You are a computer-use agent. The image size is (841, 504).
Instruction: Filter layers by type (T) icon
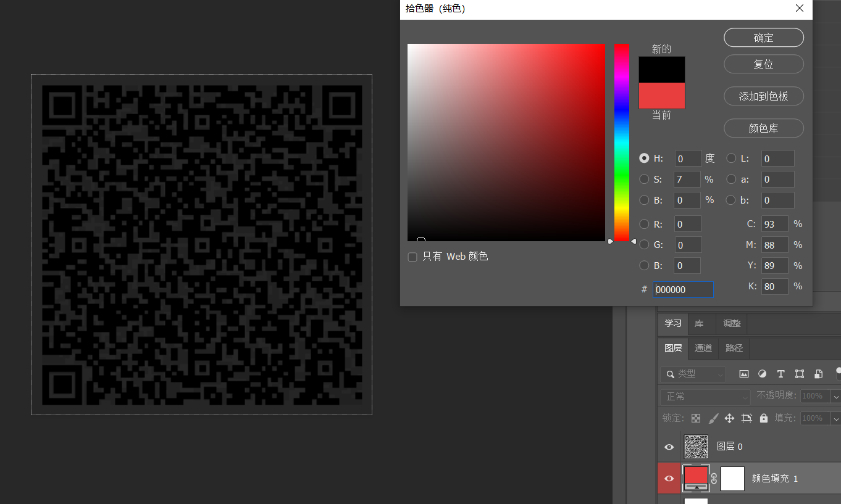(780, 374)
